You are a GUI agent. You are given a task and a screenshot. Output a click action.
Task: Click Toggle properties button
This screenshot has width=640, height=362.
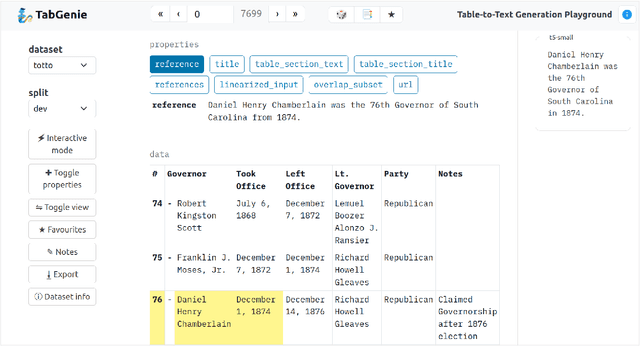point(62,179)
